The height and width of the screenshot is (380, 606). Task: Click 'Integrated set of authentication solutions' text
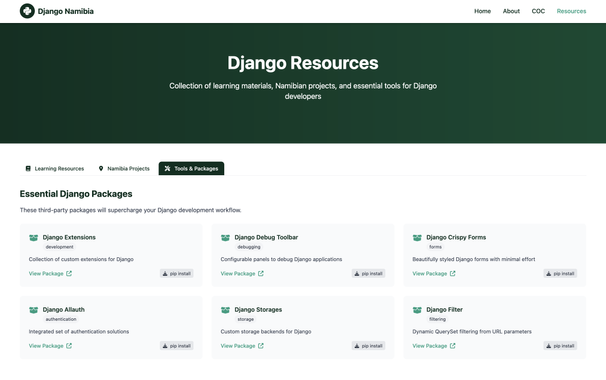[x=79, y=332]
